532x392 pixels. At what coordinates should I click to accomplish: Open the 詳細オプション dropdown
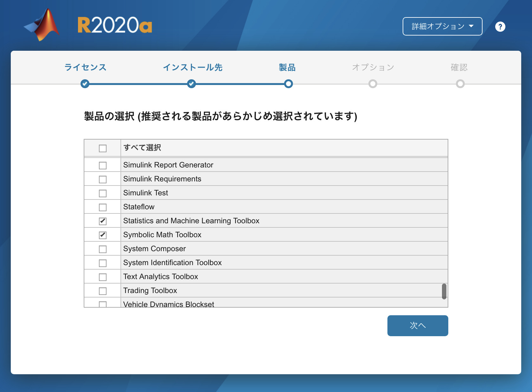[x=442, y=26]
